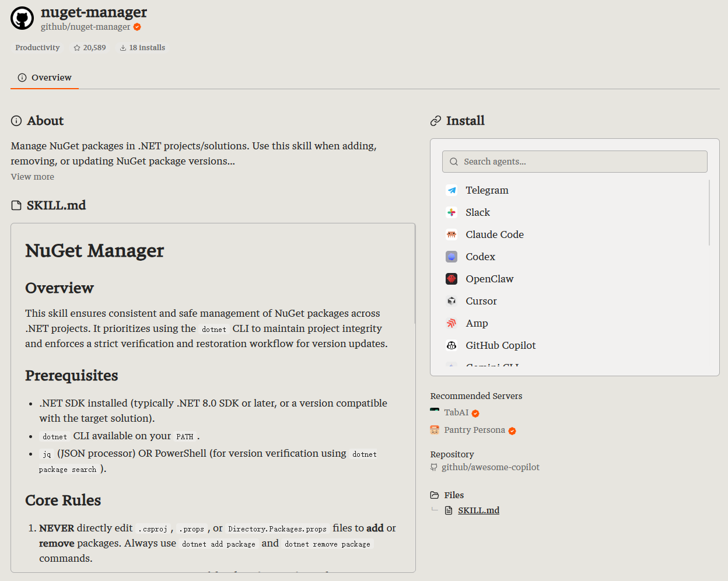
Task: Click the nuget-manager title text
Action: (x=94, y=12)
